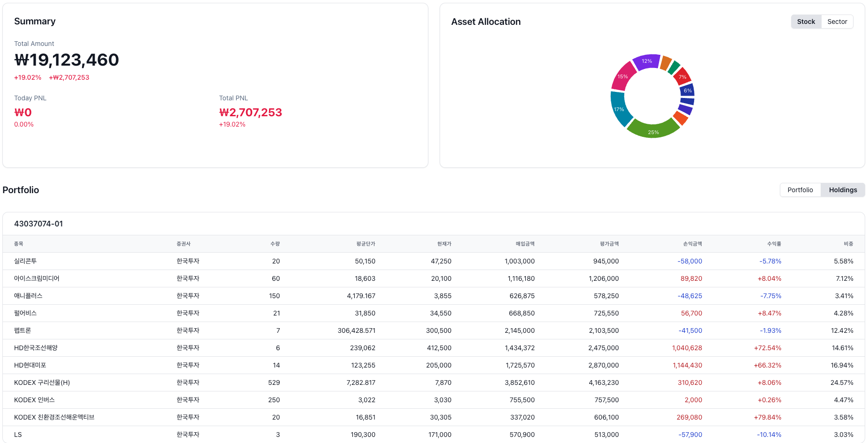Select the 아이스크림미디어 holding row
The height and width of the screenshot is (443, 868).
click(x=434, y=278)
